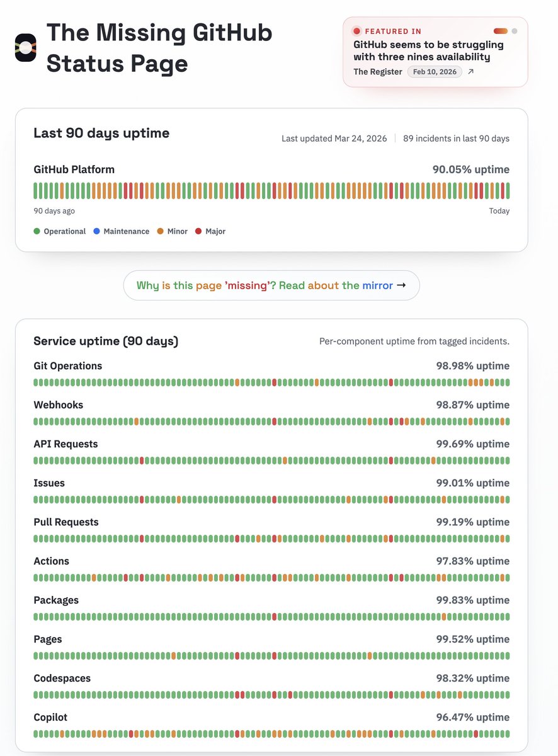Click the red dot next to FEATURED IN
The image size is (558, 756).
pos(357,31)
